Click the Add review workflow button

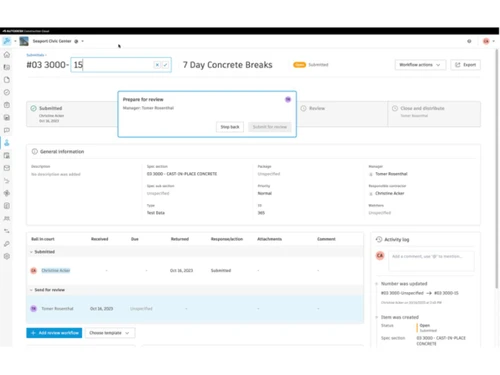pos(54,333)
